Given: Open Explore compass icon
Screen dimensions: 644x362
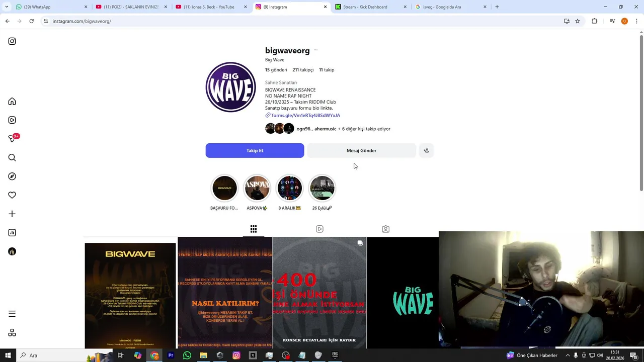Looking at the screenshot, I should click(x=12, y=176).
